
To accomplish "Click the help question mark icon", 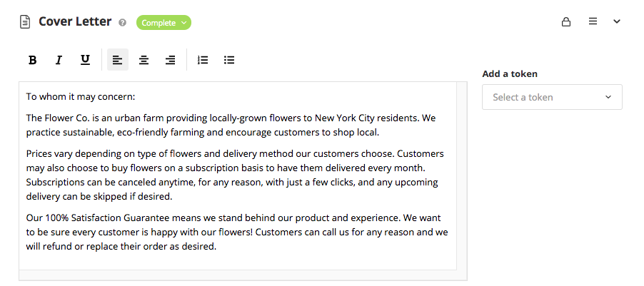I will pyautogui.click(x=123, y=23).
